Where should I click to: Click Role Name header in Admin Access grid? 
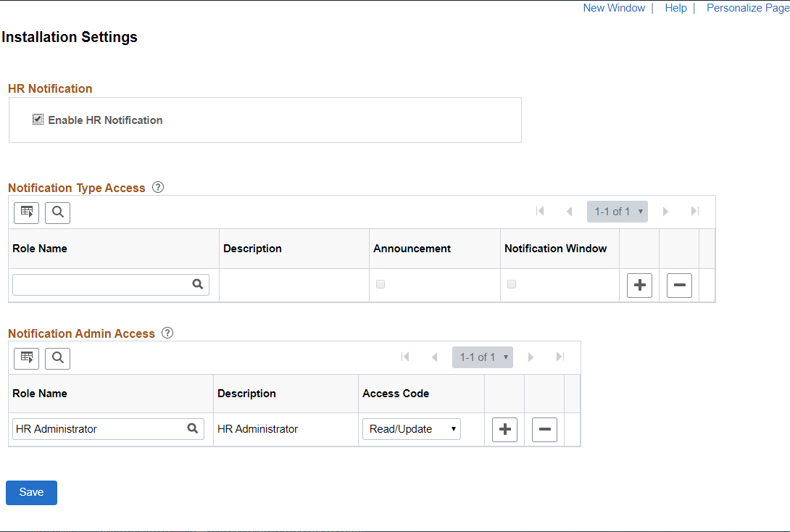40,394
